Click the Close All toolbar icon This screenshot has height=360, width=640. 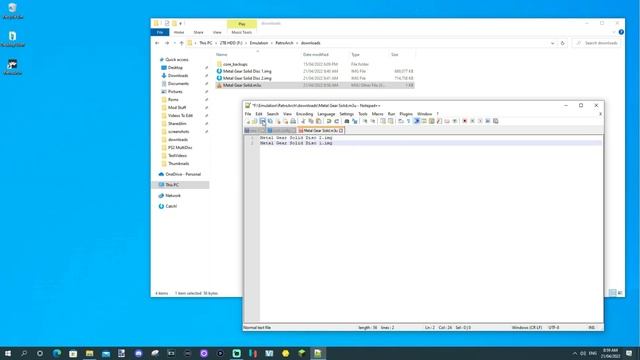pyautogui.click(x=285, y=121)
